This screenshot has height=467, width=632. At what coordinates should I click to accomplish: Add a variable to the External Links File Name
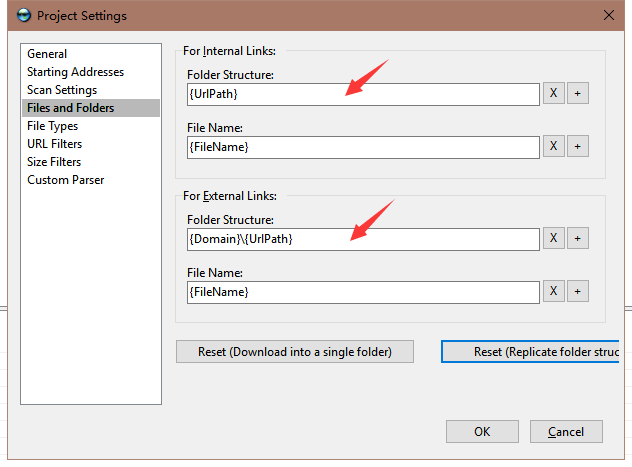578,291
